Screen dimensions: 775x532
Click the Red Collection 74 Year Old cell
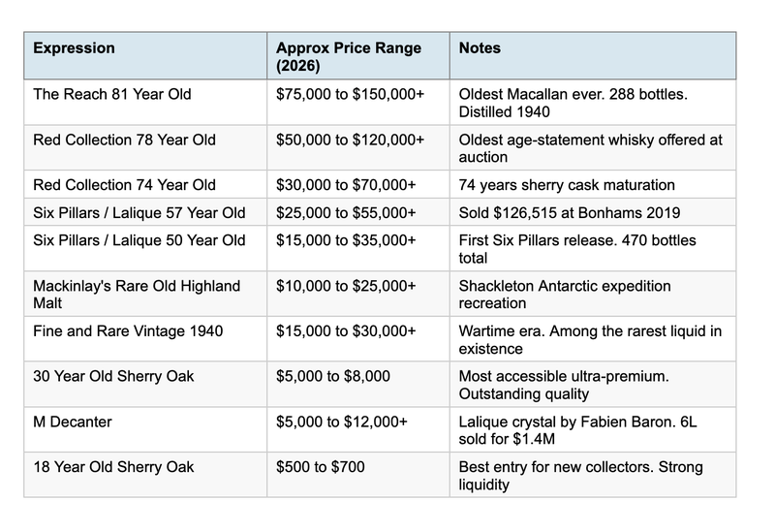point(125,184)
